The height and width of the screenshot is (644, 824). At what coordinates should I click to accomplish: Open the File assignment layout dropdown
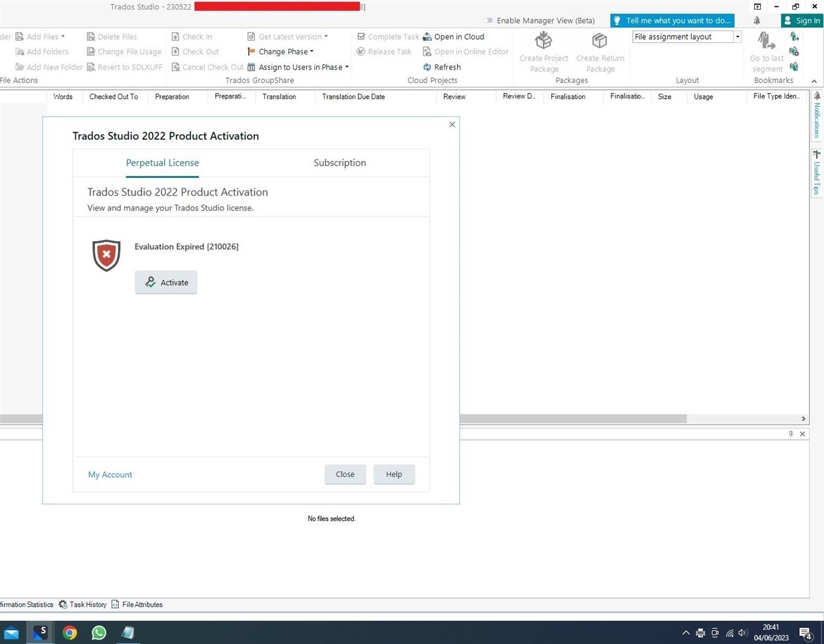click(x=737, y=36)
